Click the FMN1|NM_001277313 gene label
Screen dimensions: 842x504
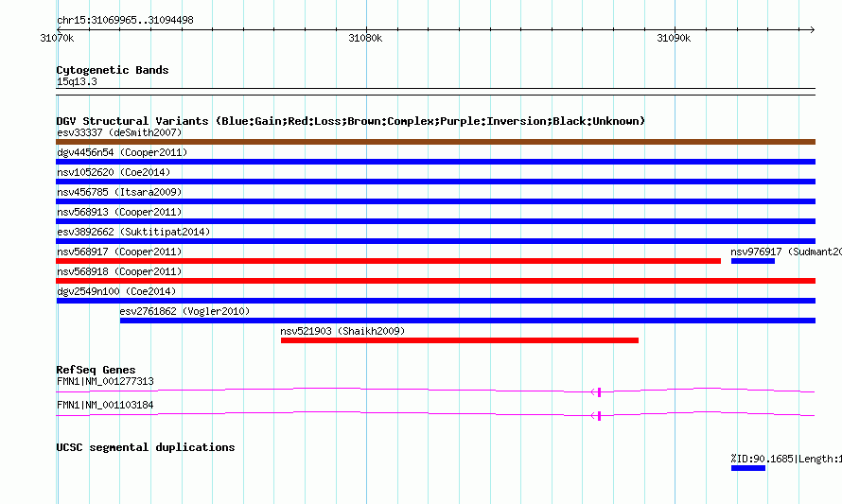pyautogui.click(x=105, y=382)
